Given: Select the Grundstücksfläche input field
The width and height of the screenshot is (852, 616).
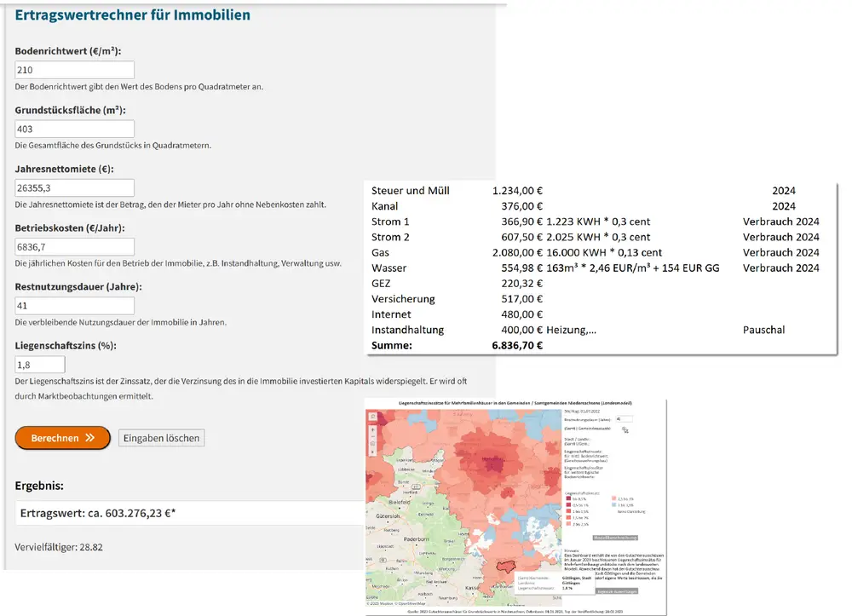Looking at the screenshot, I should pyautogui.click(x=75, y=129).
